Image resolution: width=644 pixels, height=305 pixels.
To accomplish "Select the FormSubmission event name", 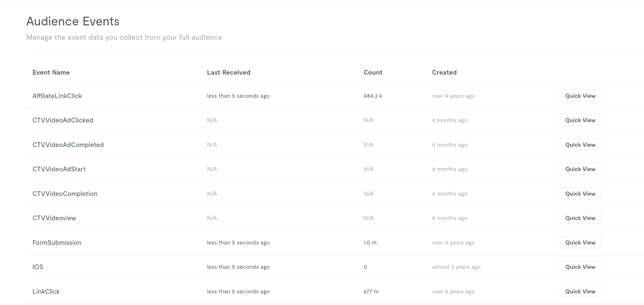I will [x=57, y=243].
